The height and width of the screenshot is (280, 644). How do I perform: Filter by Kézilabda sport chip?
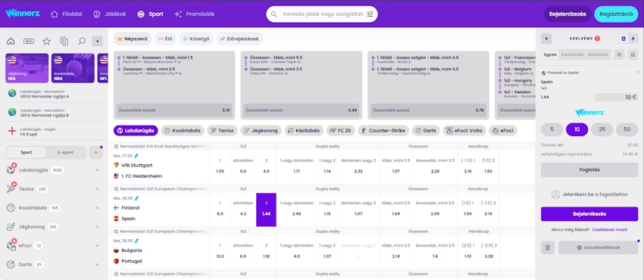(304, 131)
